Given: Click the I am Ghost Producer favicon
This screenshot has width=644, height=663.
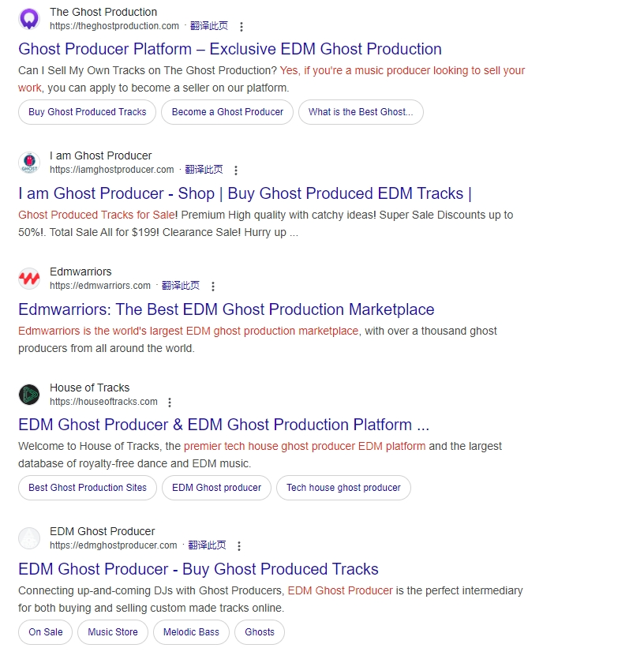Looking at the screenshot, I should tap(29, 163).
